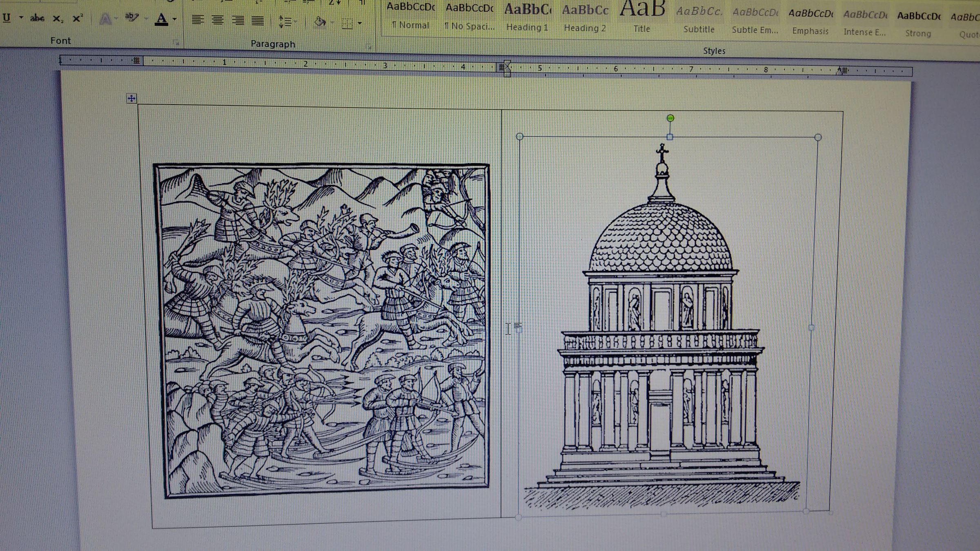Image resolution: width=980 pixels, height=551 pixels.
Task: Toggle strikethrough text formatting
Action: [37, 18]
